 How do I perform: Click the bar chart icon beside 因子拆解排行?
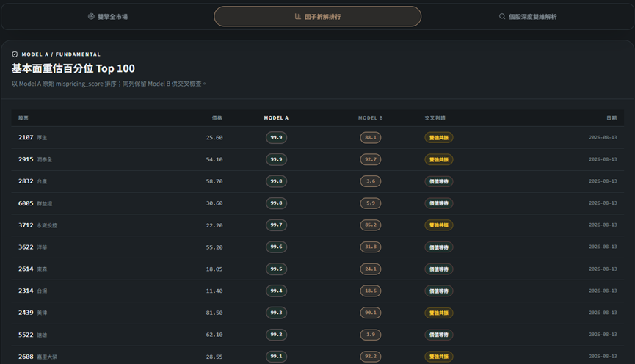tap(297, 17)
